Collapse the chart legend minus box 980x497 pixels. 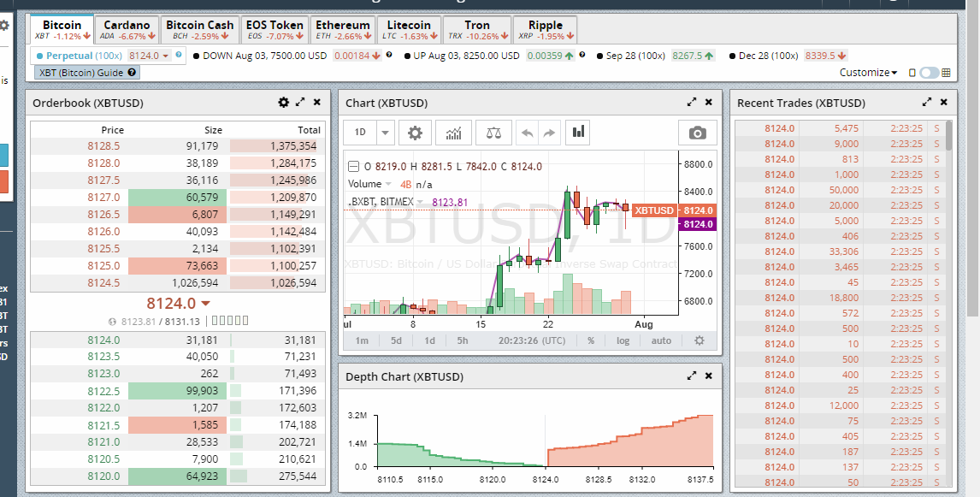pos(353,167)
